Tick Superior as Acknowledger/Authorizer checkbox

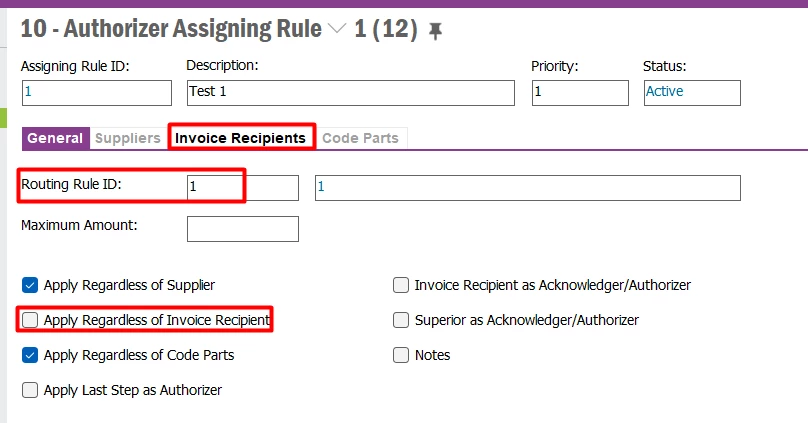coord(401,320)
